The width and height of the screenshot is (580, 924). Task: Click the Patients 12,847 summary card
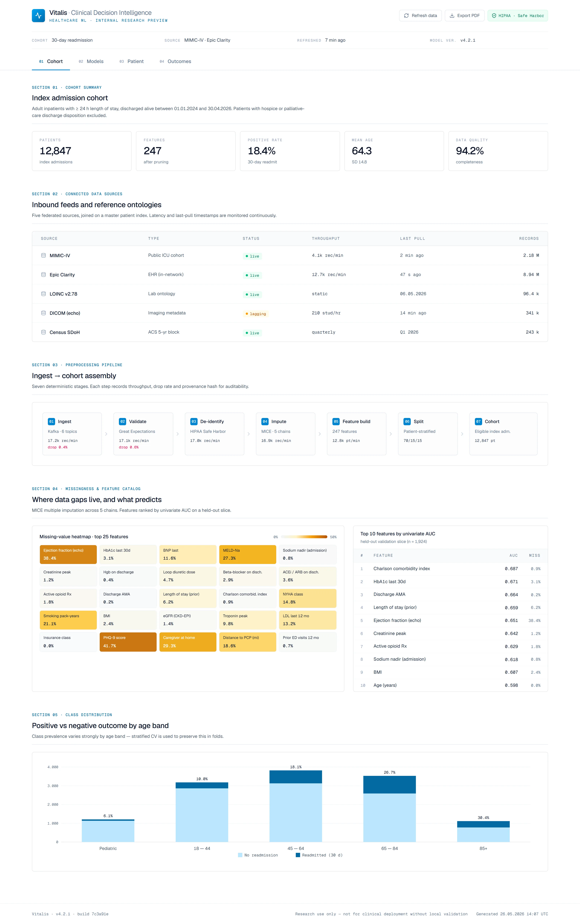(82, 151)
